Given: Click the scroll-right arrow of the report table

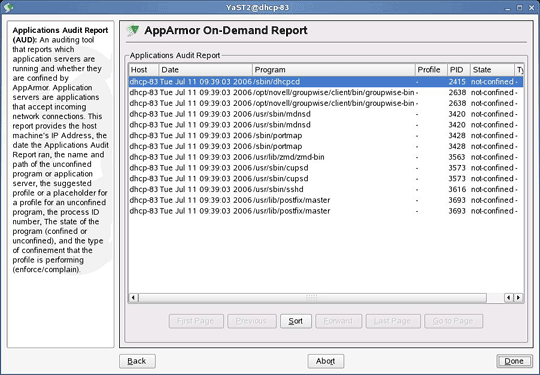Looking at the screenshot, I should (518, 298).
